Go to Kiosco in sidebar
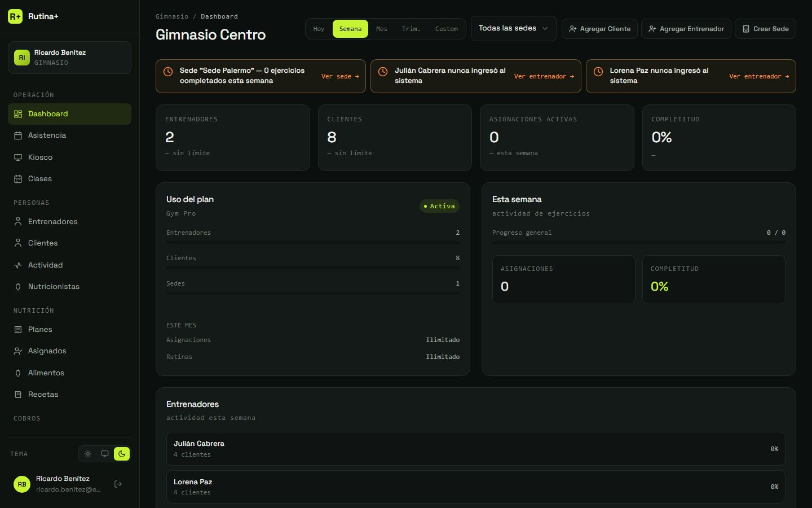812x508 pixels. pos(69,157)
